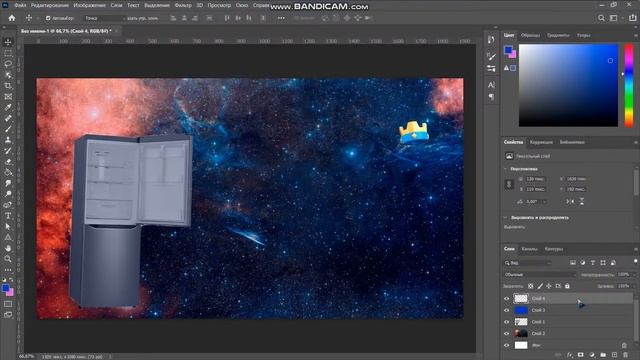Viewport: 640px width, 360px height.
Task: Toggle lock all padlock icon
Action: tap(567, 286)
